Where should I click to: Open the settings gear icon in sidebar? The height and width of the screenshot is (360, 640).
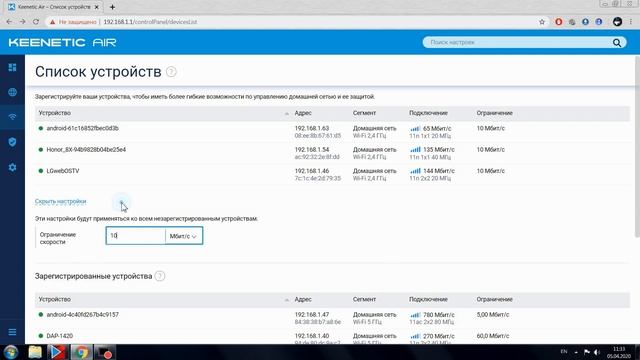pyautogui.click(x=12, y=167)
